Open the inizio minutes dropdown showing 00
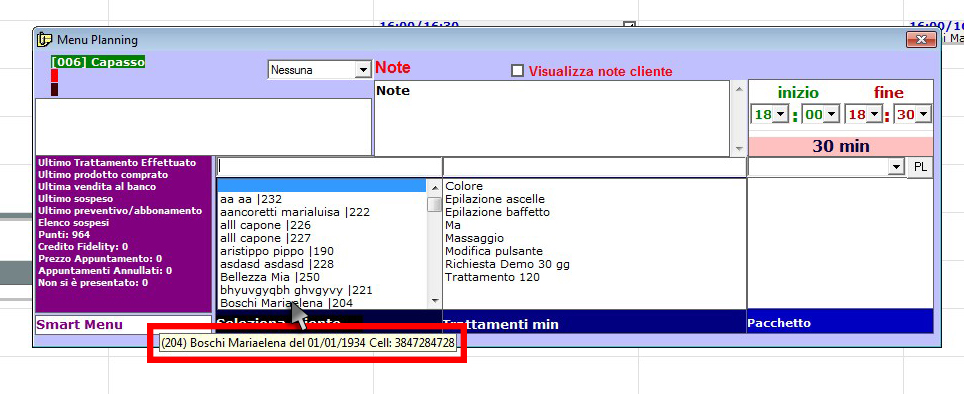This screenshot has height=394, width=964. (831, 114)
